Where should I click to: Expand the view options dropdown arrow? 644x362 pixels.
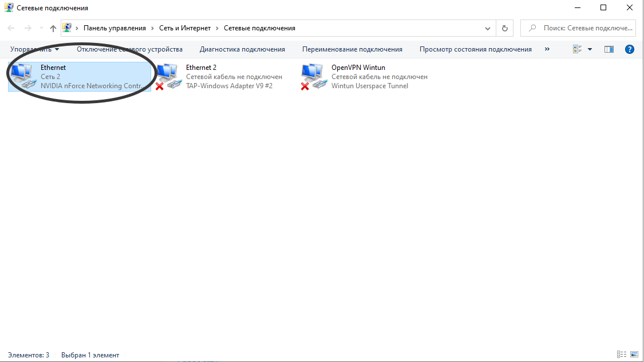click(590, 49)
